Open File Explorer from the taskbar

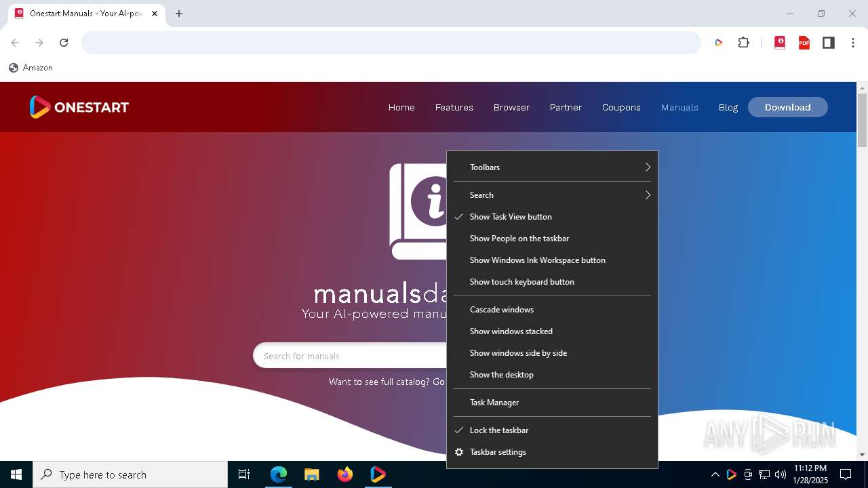click(312, 474)
